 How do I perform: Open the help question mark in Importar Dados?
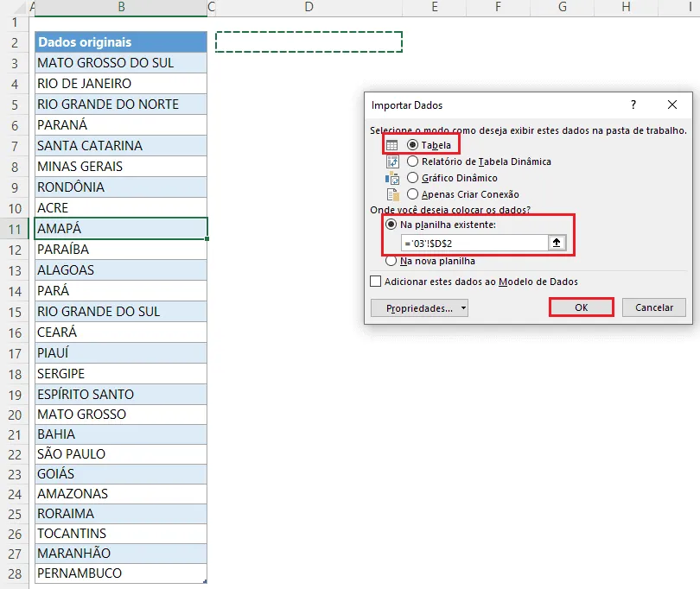click(633, 104)
